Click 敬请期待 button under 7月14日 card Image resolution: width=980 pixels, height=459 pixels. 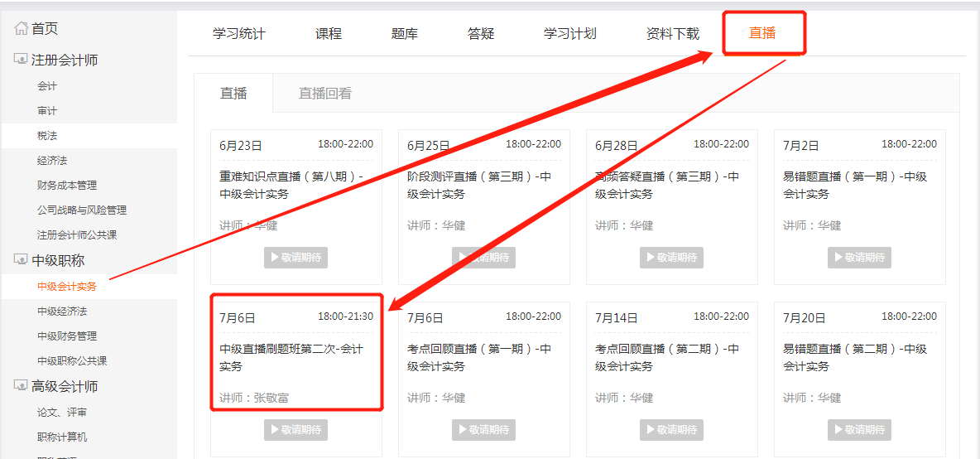[x=671, y=430]
